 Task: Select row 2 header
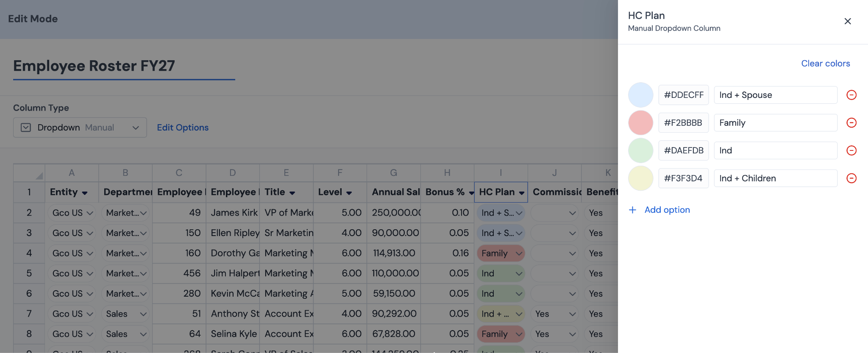coord(29,213)
